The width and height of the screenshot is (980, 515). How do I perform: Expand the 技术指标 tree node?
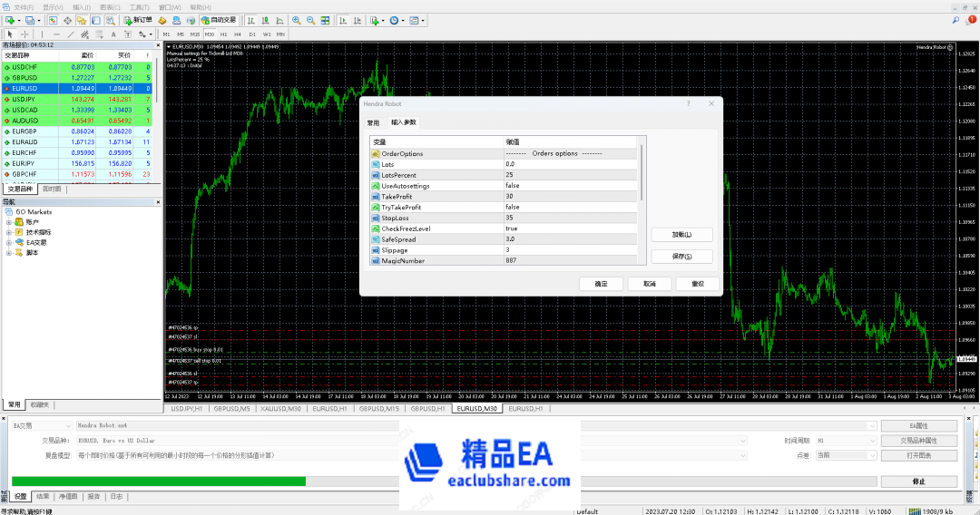pos(9,232)
